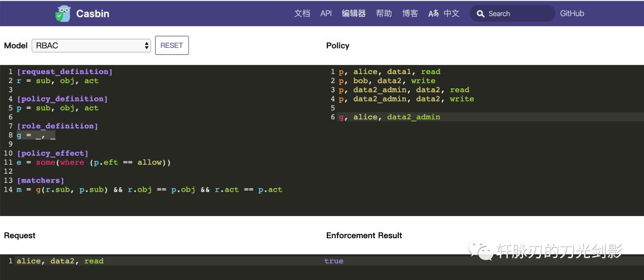Viewport: 644px width, 280px height.
Task: Go to the API page
Action: click(326, 14)
